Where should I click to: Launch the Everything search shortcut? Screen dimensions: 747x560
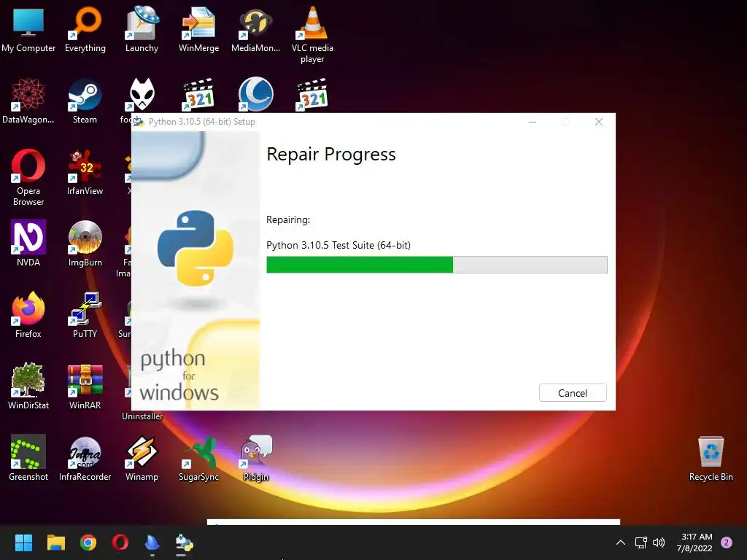pyautogui.click(x=85, y=30)
